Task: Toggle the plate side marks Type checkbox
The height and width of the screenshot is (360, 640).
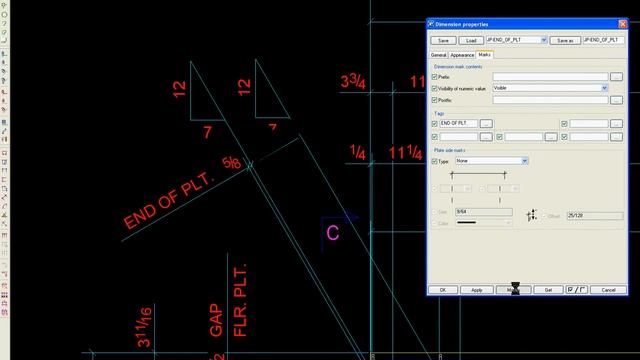Action: point(434,161)
